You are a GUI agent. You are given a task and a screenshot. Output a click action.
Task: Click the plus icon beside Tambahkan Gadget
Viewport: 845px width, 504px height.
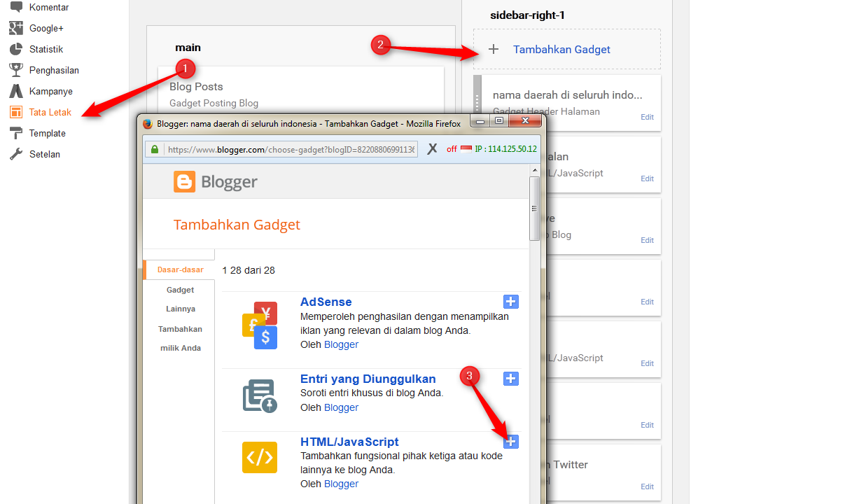click(x=494, y=50)
